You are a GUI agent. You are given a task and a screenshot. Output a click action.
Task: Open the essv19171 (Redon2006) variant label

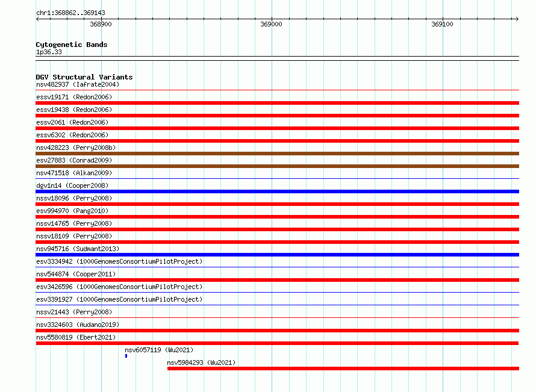(x=74, y=97)
